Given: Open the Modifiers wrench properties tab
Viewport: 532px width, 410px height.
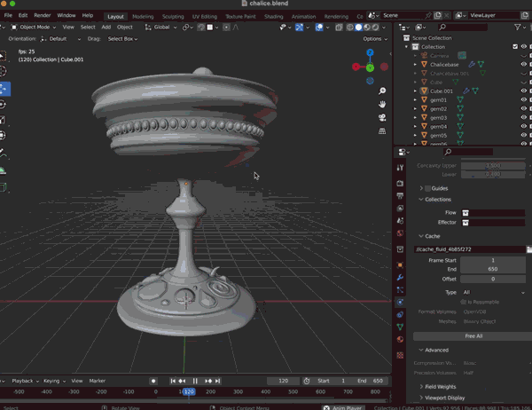Looking at the screenshot, I should pos(401,277).
